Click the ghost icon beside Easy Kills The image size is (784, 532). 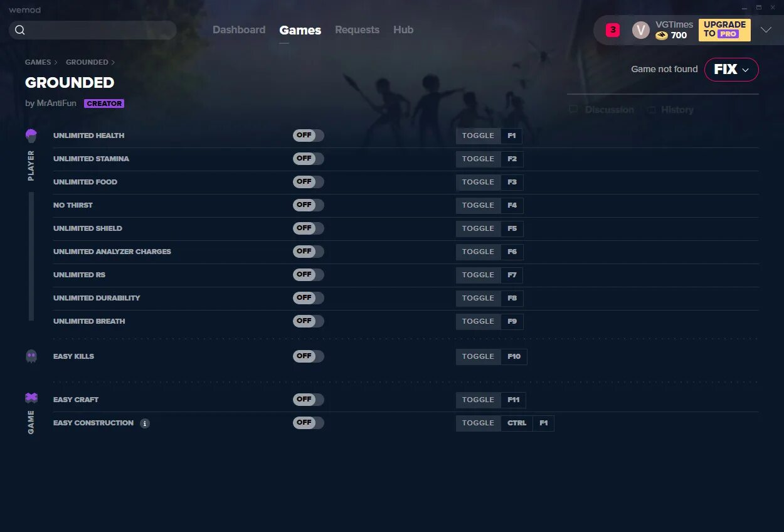(31, 356)
